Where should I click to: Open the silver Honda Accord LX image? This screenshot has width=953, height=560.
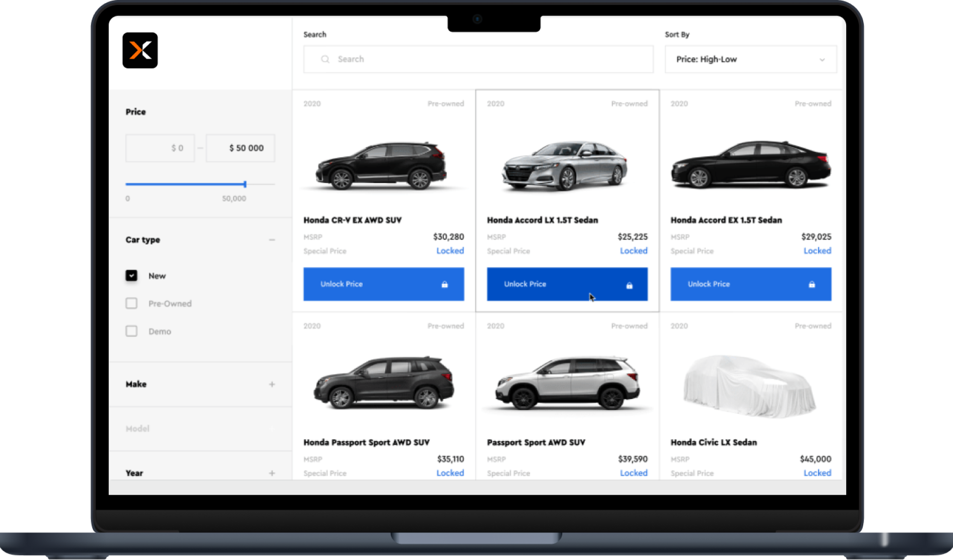point(565,165)
